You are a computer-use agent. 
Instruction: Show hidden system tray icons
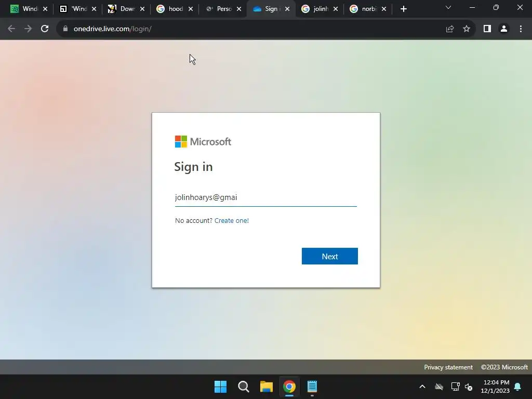tap(422, 387)
